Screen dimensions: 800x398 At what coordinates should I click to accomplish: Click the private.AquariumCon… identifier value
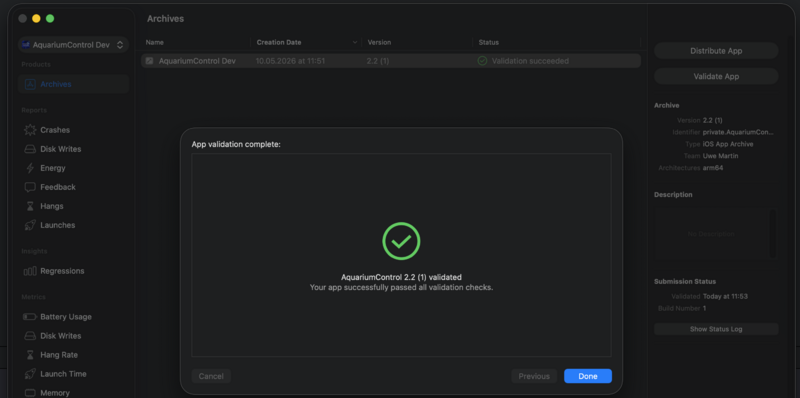(738, 132)
